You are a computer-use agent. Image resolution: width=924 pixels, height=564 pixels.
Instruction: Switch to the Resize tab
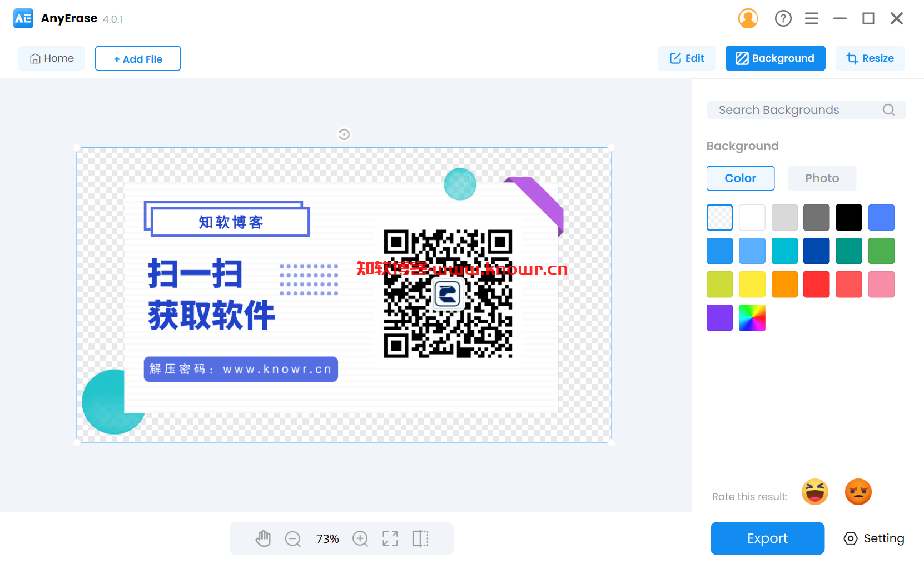tap(870, 58)
